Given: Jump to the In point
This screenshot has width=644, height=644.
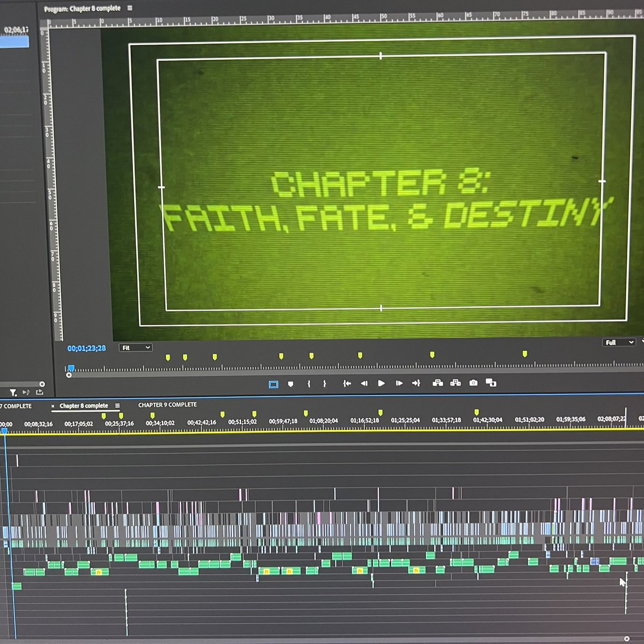Looking at the screenshot, I should (x=347, y=383).
